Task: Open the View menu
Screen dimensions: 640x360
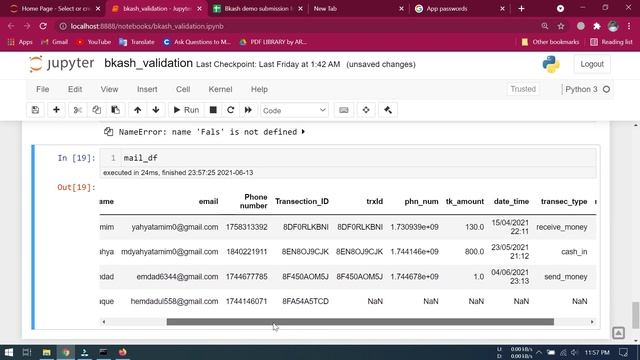Action: pyautogui.click(x=109, y=89)
